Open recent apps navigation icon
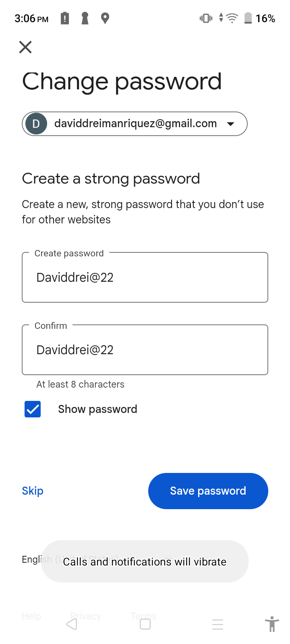This screenshot has height=644, width=290. (217, 624)
